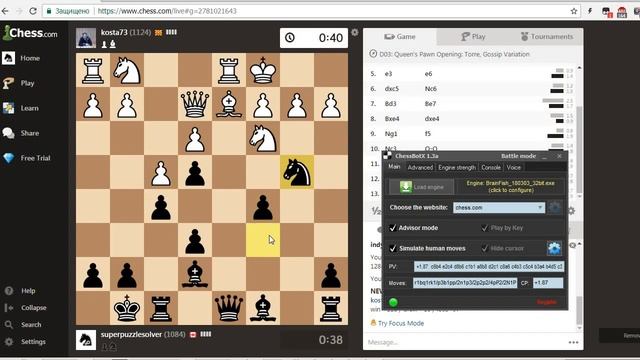Select the black knight on the highlighted square
This screenshot has width=640, height=360.
pyautogui.click(x=297, y=172)
